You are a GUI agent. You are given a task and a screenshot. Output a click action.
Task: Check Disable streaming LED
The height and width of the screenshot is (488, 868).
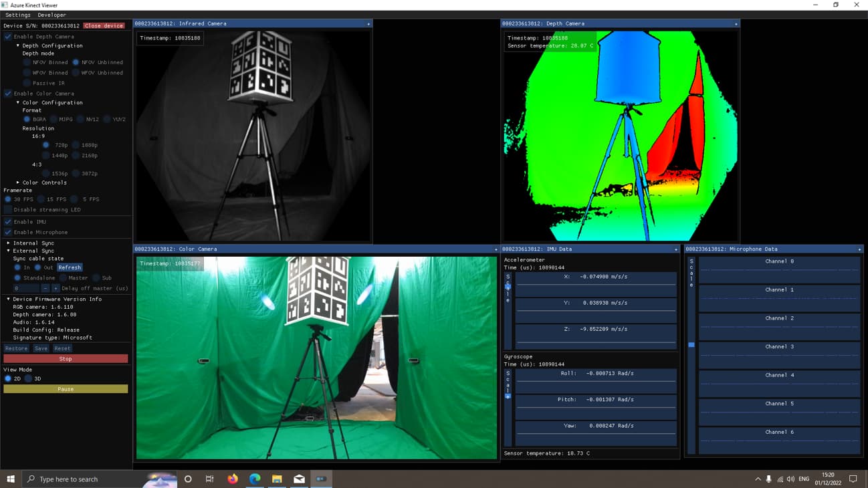[8, 210]
